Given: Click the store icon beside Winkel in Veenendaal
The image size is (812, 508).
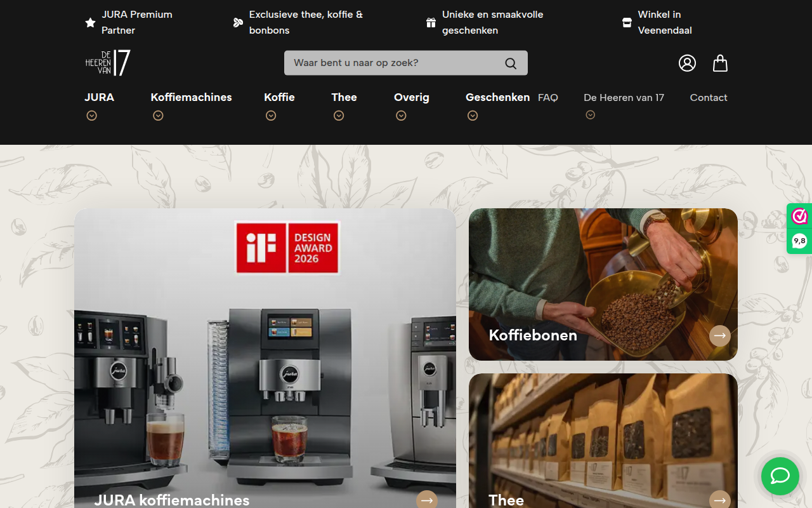Looking at the screenshot, I should pos(627,23).
